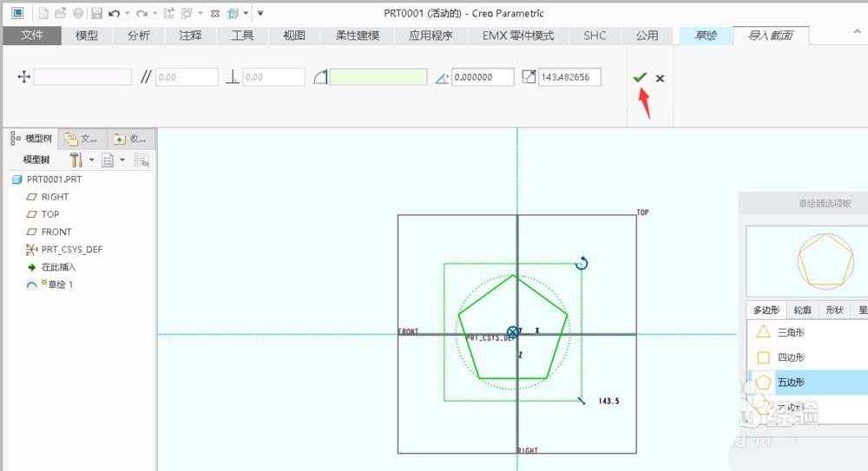Click the Save icon in quick access toolbar
Viewport: 868px width, 471px height.
click(x=96, y=13)
